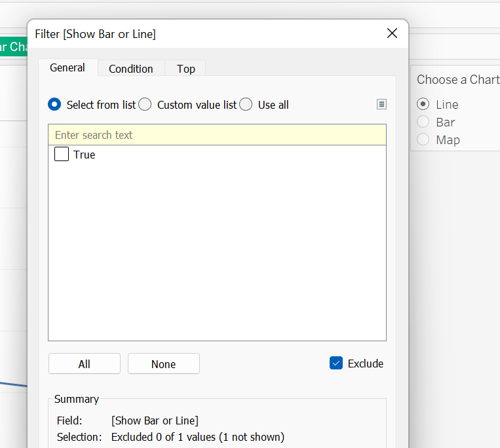
Task: Click the green Bar Chart pill
Action: (12, 47)
